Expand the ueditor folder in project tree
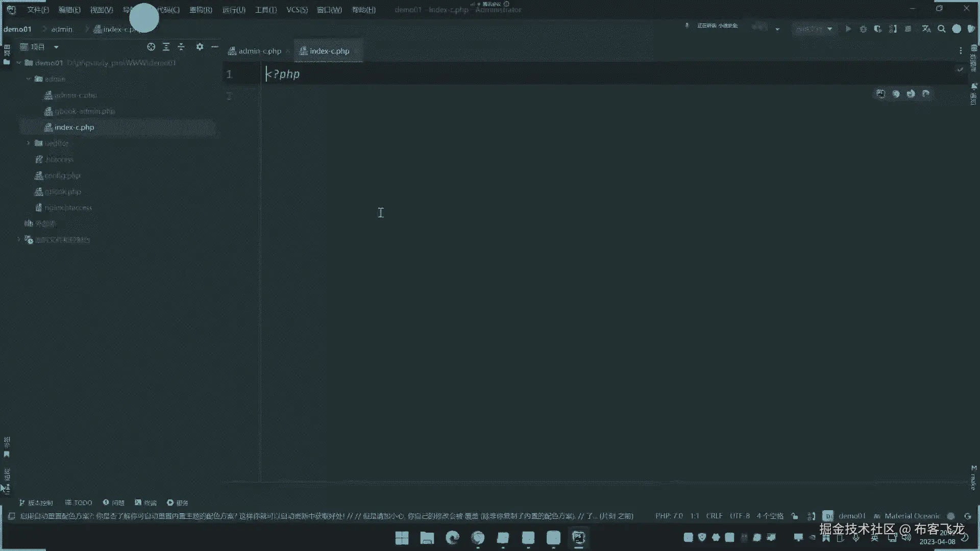980x551 pixels. coord(29,143)
